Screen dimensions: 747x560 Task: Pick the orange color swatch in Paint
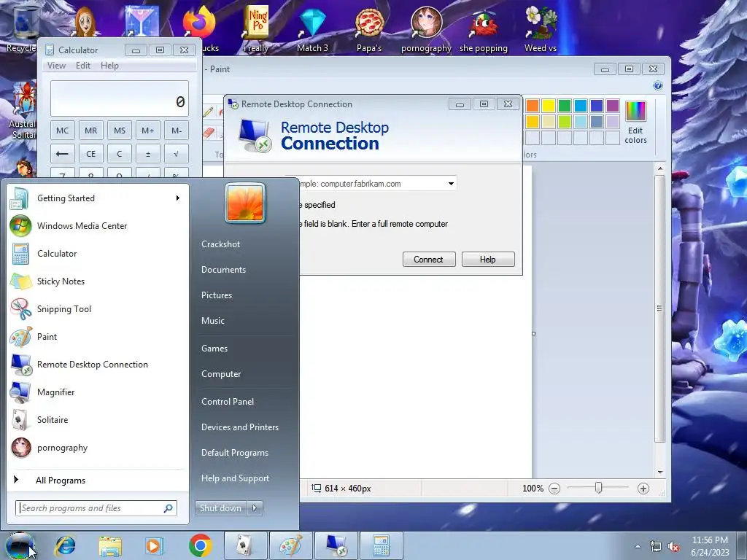pyautogui.click(x=533, y=105)
